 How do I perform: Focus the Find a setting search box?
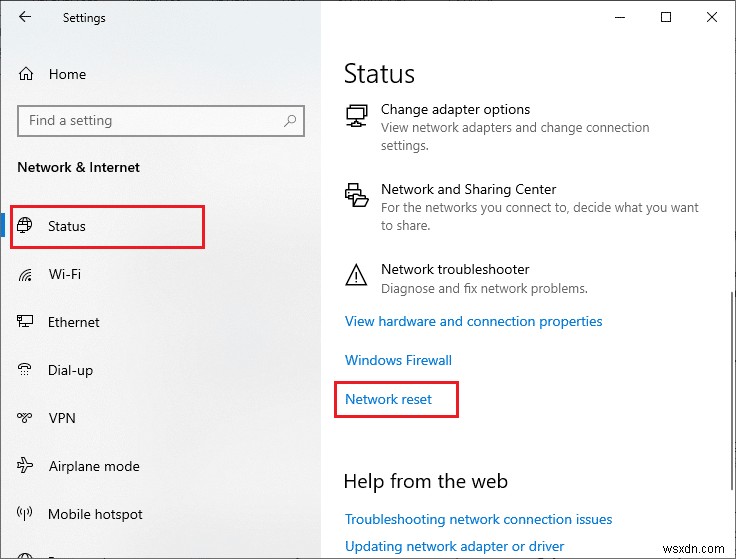click(x=150, y=121)
